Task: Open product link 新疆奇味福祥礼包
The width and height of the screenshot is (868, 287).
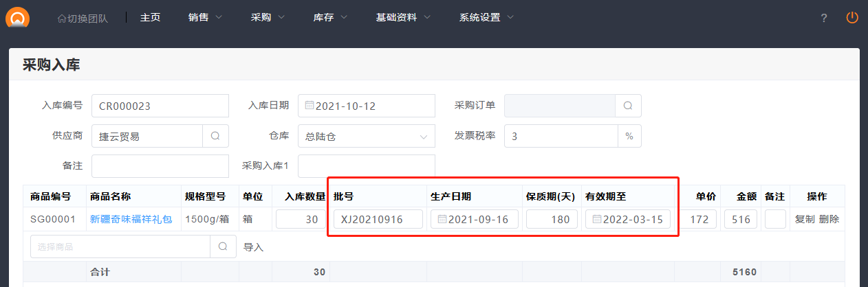Action: click(131, 220)
